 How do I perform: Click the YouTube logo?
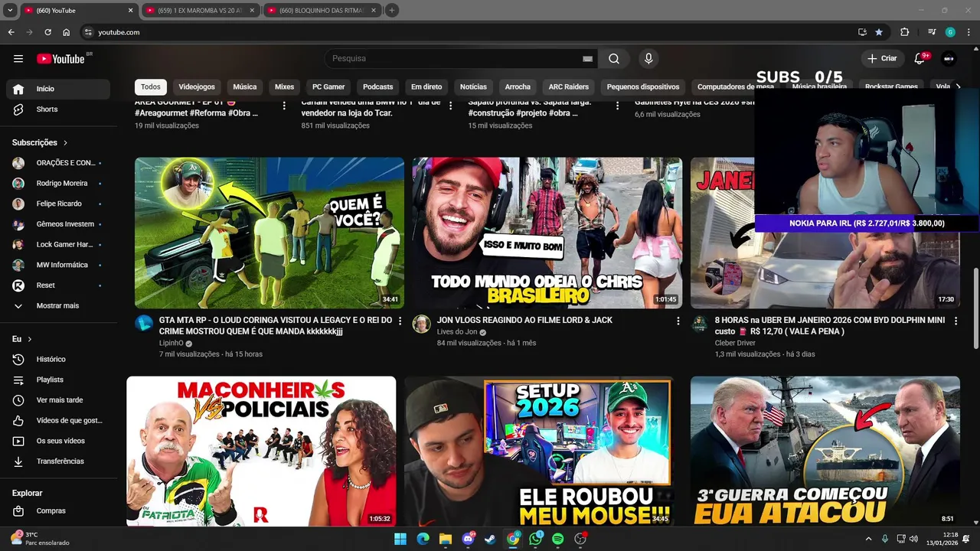click(x=60, y=58)
